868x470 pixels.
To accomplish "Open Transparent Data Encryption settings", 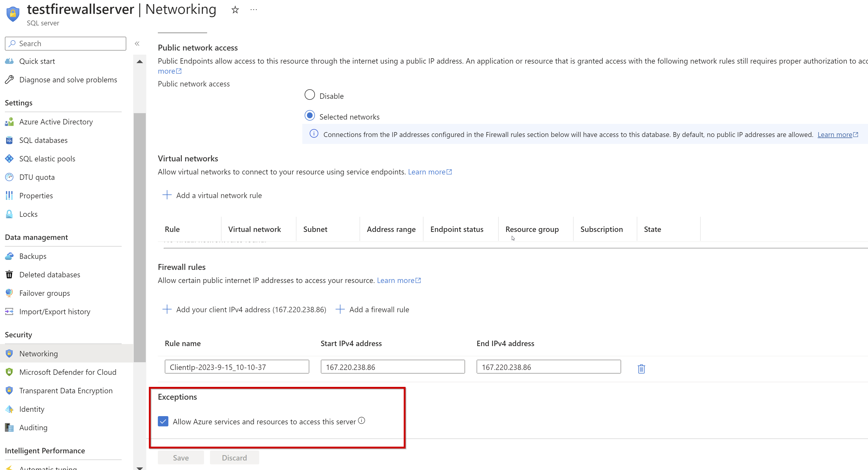I will click(x=66, y=390).
